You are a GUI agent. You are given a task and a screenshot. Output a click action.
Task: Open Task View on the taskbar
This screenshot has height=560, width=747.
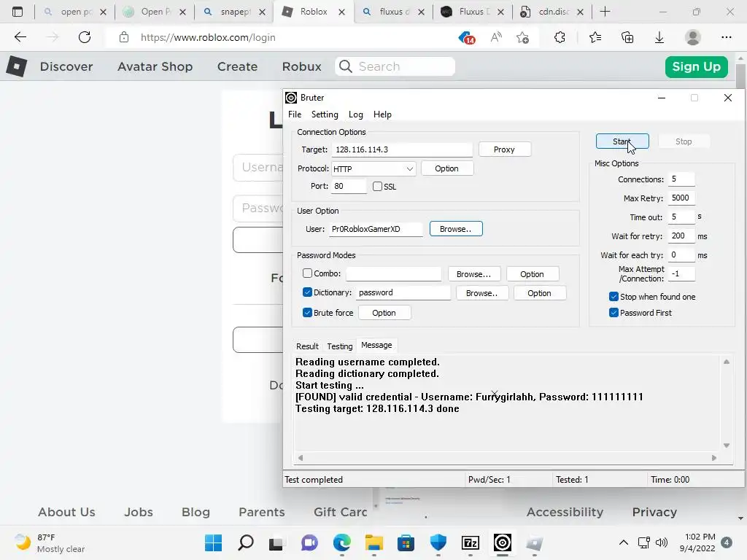click(276, 543)
